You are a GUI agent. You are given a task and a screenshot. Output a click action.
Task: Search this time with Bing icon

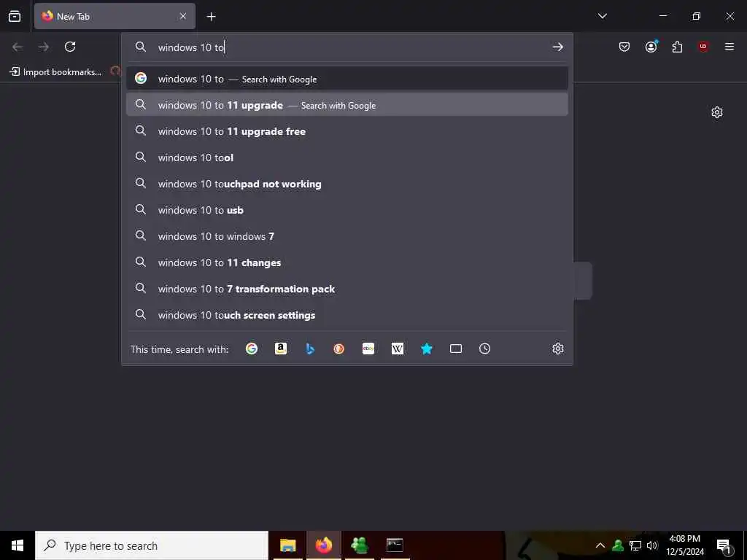click(x=309, y=349)
